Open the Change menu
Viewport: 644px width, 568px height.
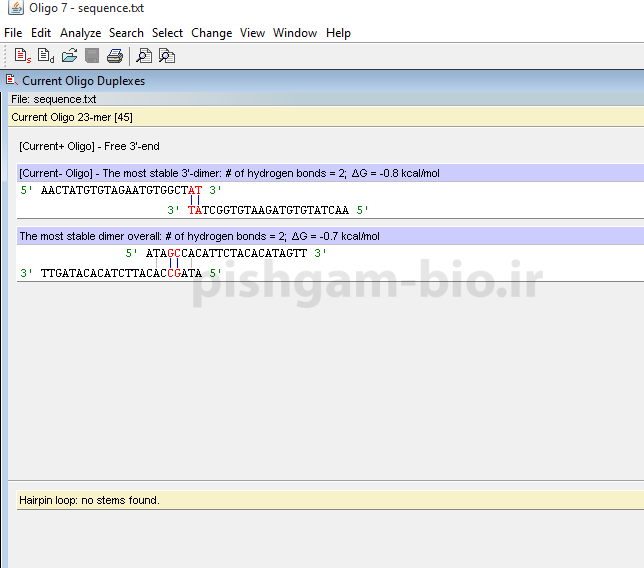tap(211, 33)
